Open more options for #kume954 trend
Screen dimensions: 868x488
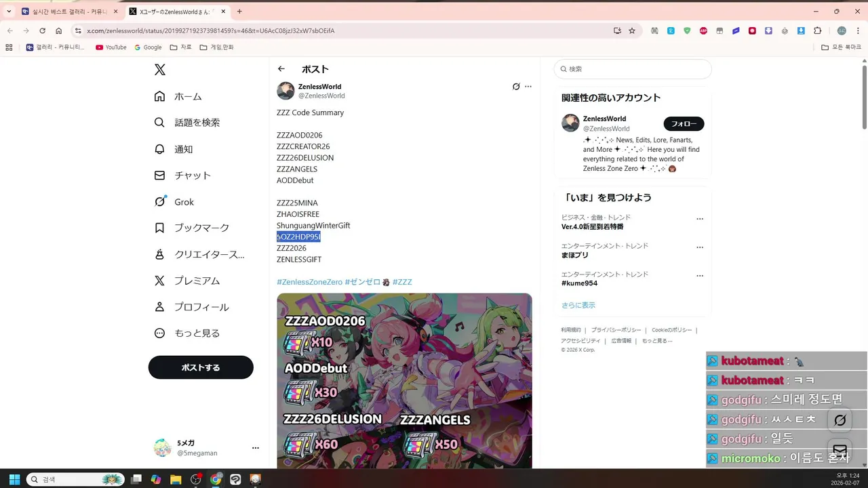700,276
